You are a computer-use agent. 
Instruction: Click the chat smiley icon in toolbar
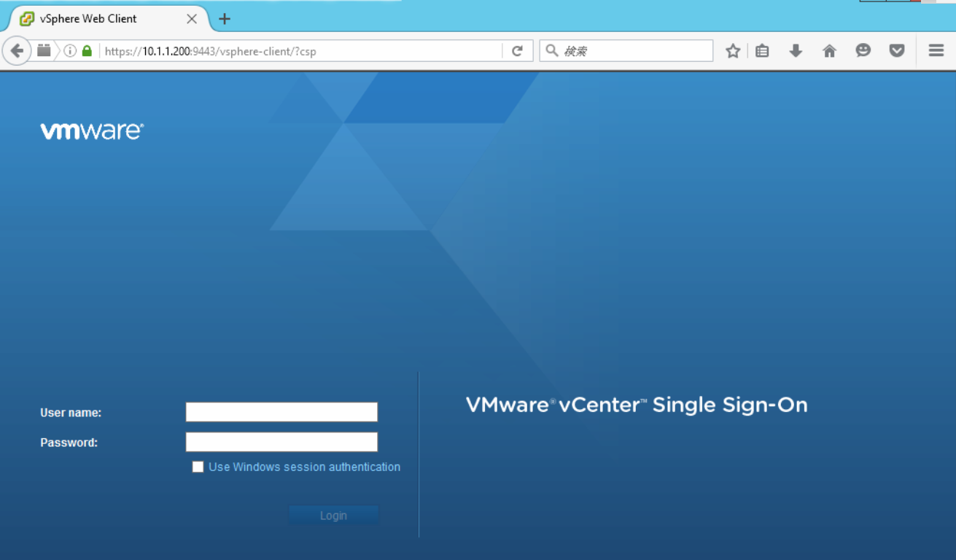[863, 50]
